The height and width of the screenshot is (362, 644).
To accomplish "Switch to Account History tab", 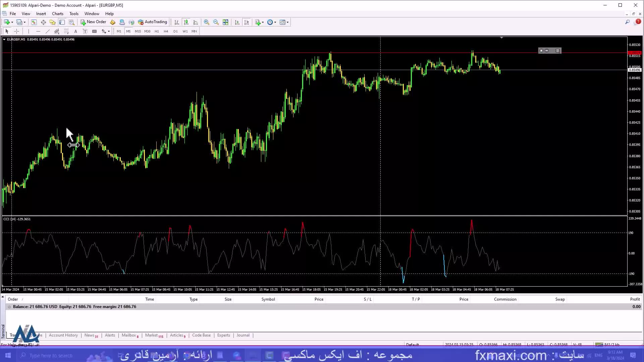I will tap(63, 335).
